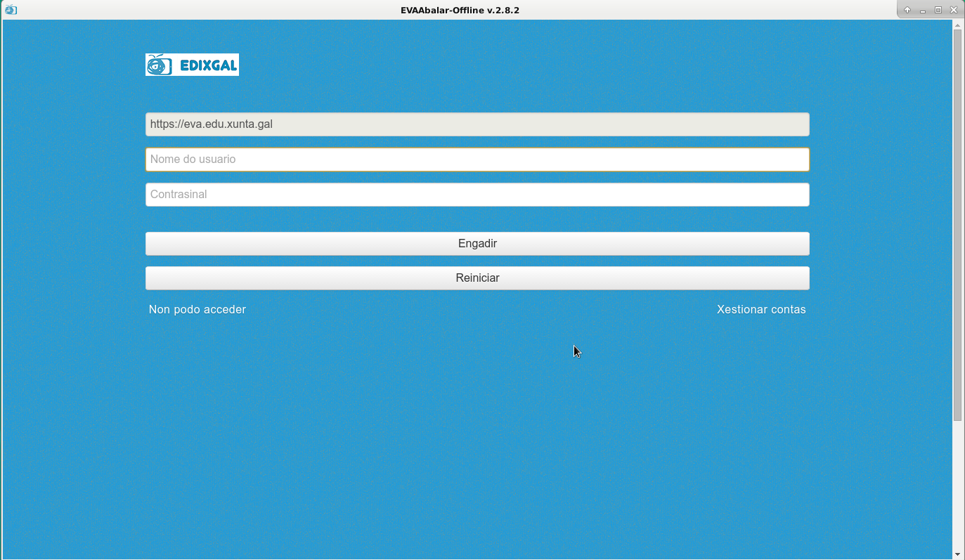Click the vertical scrollbar thumb
This screenshot has height=560, width=965.
(x=957, y=225)
